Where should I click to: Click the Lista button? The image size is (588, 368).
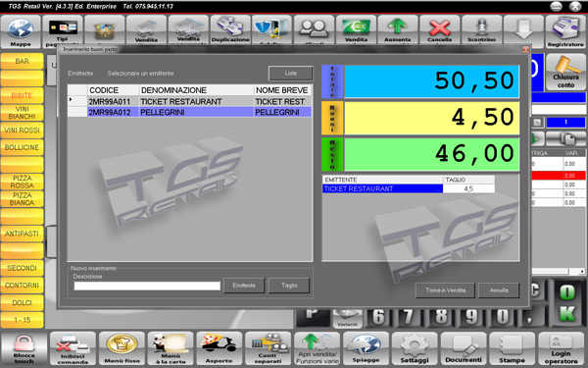291,74
